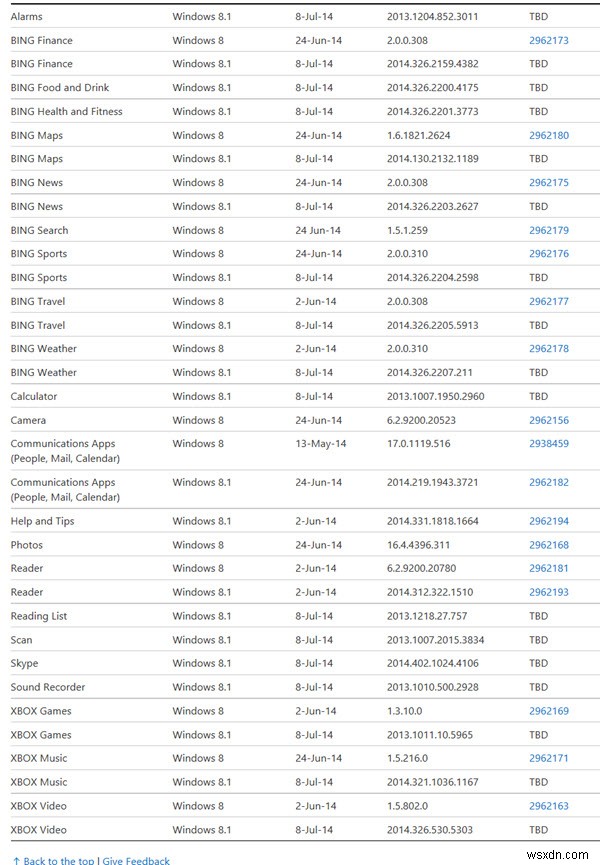The image size is (600, 865).
Task: Follow link 2962182 for Communications Apps
Action: 548,483
